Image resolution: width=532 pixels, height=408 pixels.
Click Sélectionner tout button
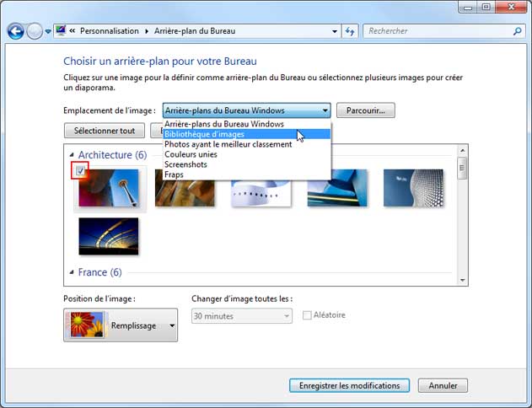coord(105,131)
